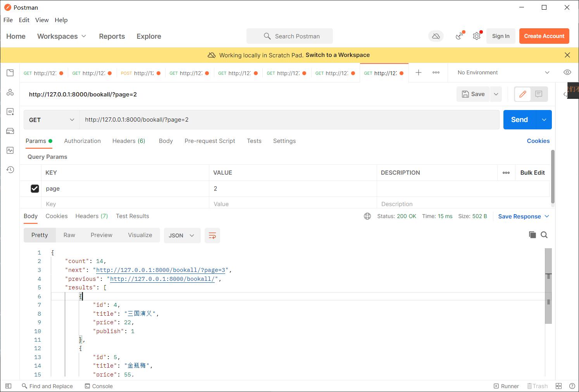Open tab options ellipsis menu

point(436,72)
